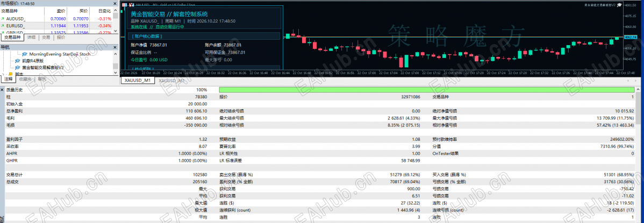The image size is (644, 223).
Task: Click the green history quality progress bar
Action: (426, 90)
